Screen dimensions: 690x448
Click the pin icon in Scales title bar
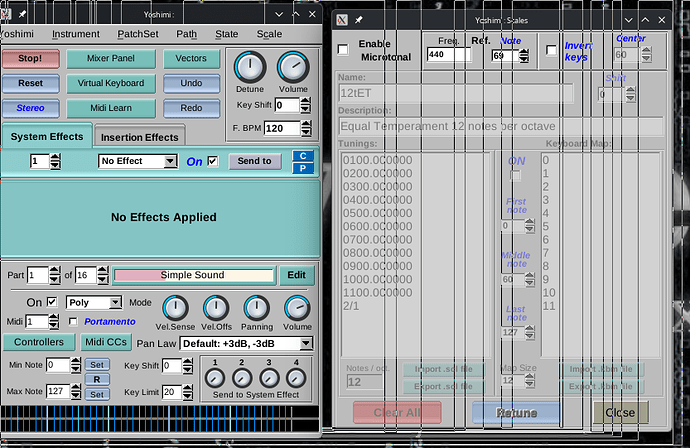click(x=359, y=20)
